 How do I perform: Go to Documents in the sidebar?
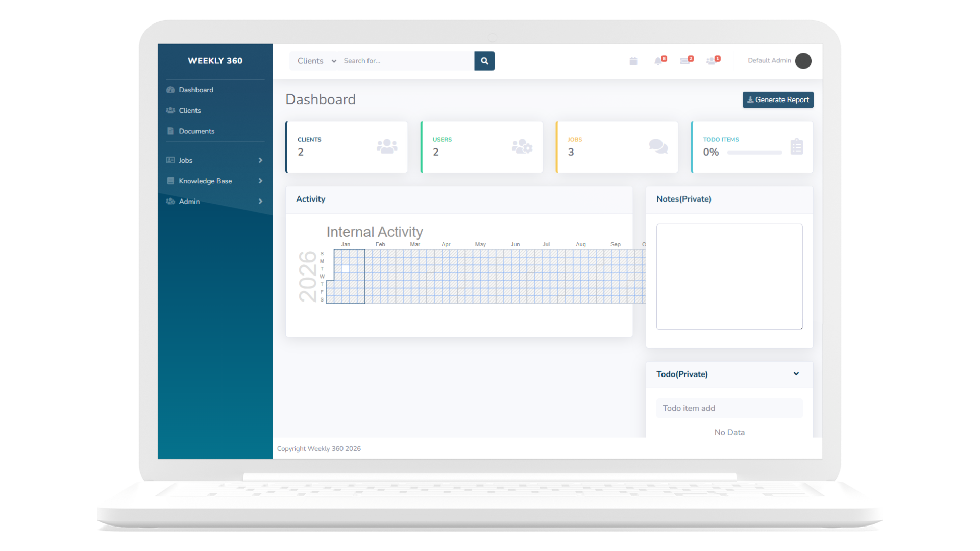click(x=196, y=131)
